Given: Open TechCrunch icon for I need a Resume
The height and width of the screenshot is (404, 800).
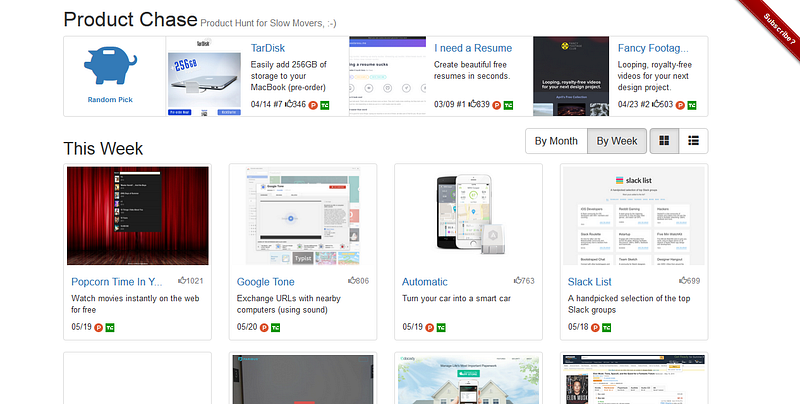Looking at the screenshot, I should point(508,105).
